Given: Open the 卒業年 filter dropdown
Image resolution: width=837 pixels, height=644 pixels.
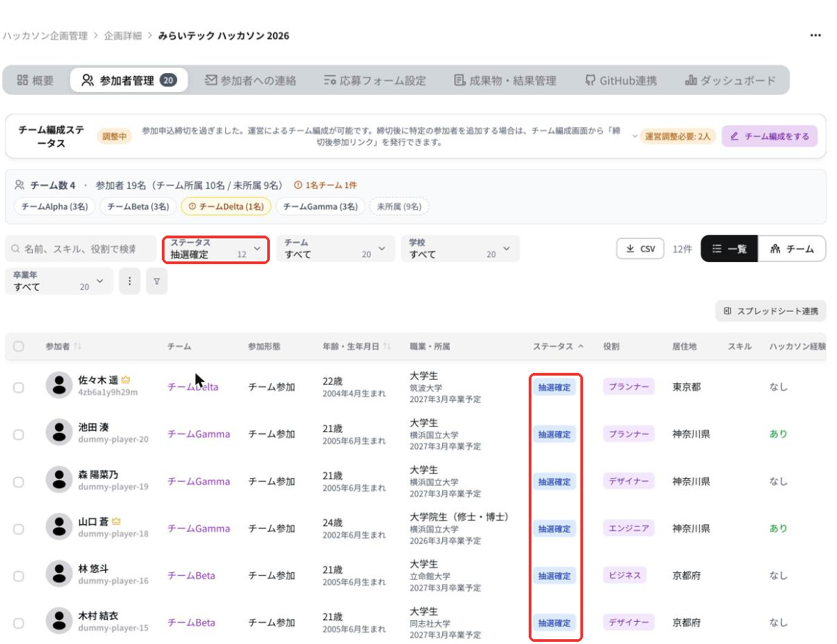Looking at the screenshot, I should click(x=59, y=281).
